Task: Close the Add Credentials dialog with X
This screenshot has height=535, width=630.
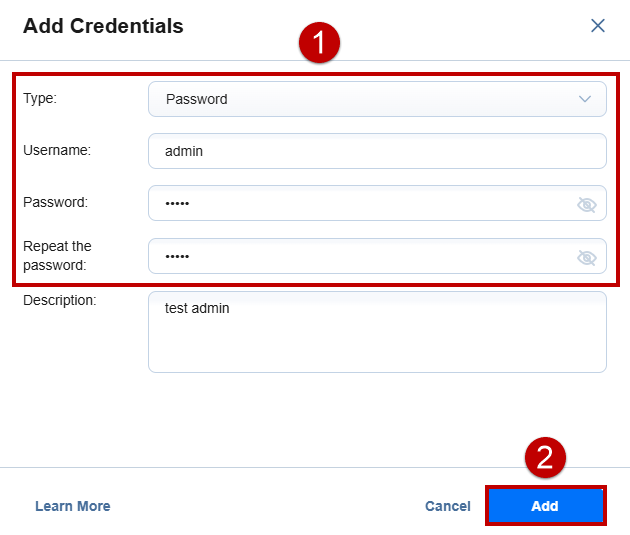Action: pyautogui.click(x=597, y=26)
